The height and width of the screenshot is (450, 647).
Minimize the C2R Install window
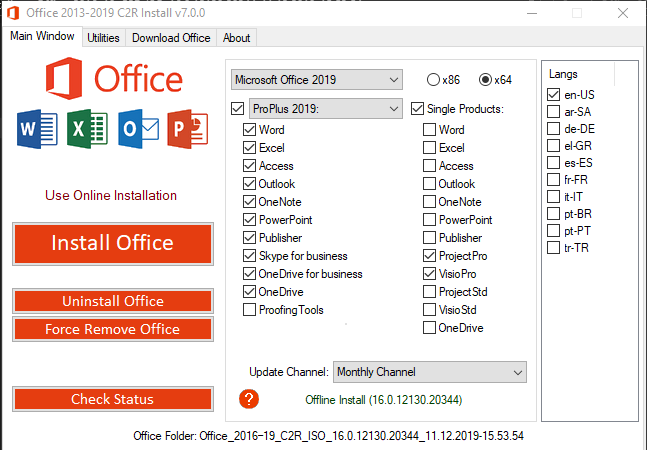click(532, 13)
